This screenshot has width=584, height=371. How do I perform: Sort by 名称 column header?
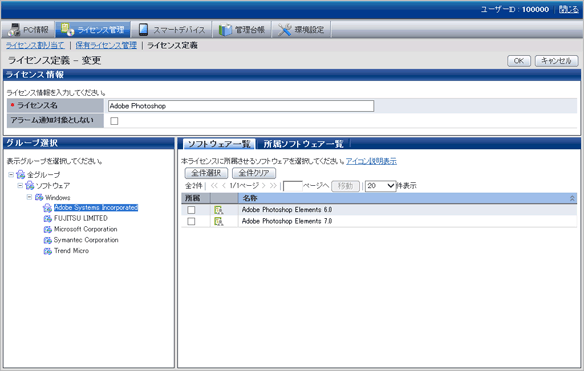(407, 198)
